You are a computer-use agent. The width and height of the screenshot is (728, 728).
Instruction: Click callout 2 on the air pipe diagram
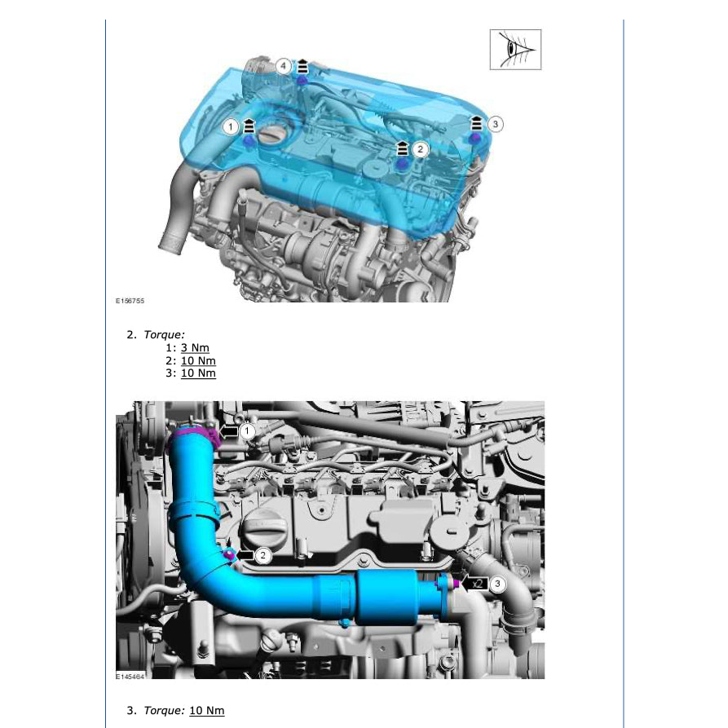click(x=263, y=555)
